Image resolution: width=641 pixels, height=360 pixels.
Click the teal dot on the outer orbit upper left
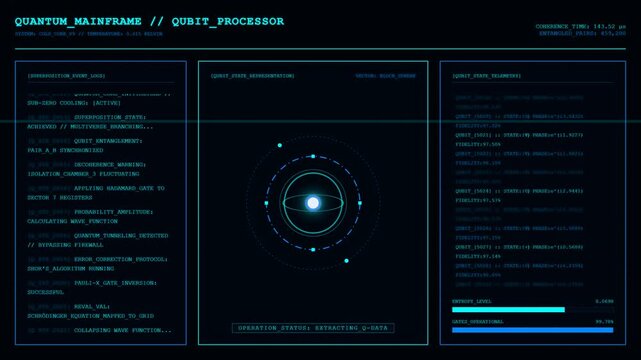coord(280,145)
